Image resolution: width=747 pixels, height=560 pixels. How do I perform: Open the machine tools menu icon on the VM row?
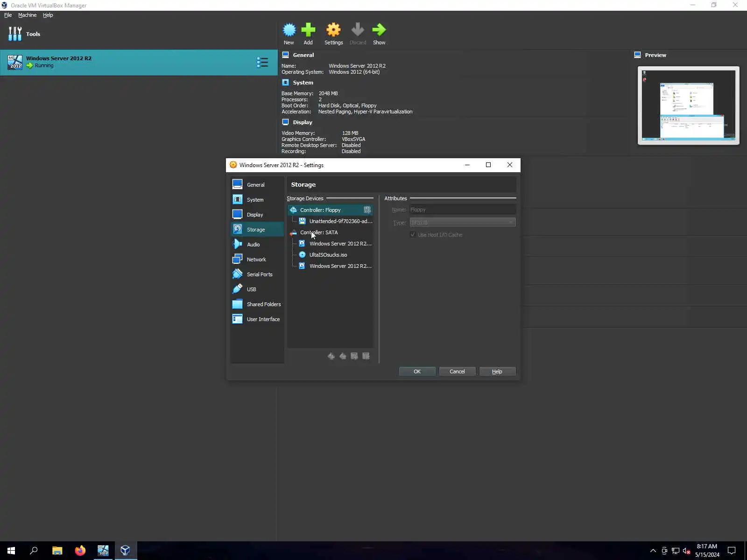click(262, 62)
